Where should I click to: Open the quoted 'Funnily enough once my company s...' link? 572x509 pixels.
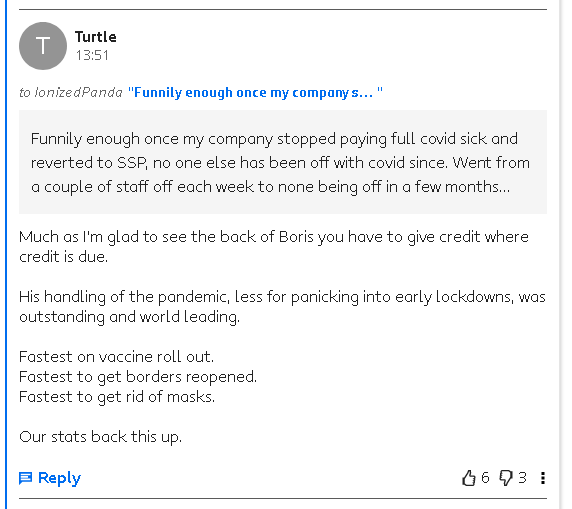pyautogui.click(x=255, y=92)
